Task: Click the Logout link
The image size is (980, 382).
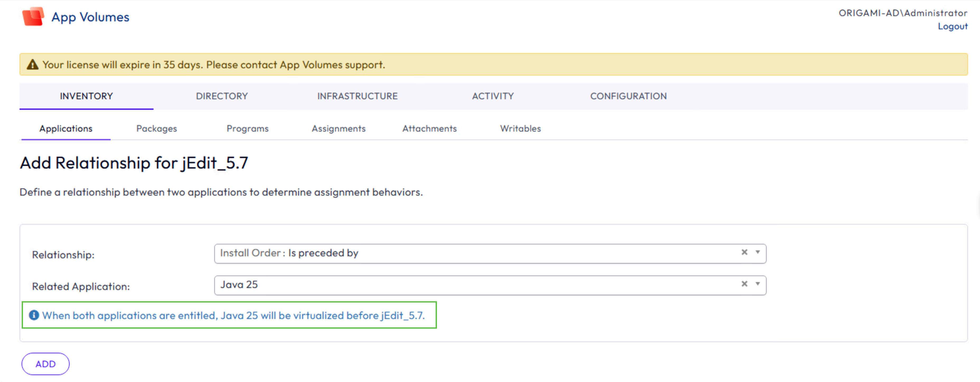Action: click(953, 26)
